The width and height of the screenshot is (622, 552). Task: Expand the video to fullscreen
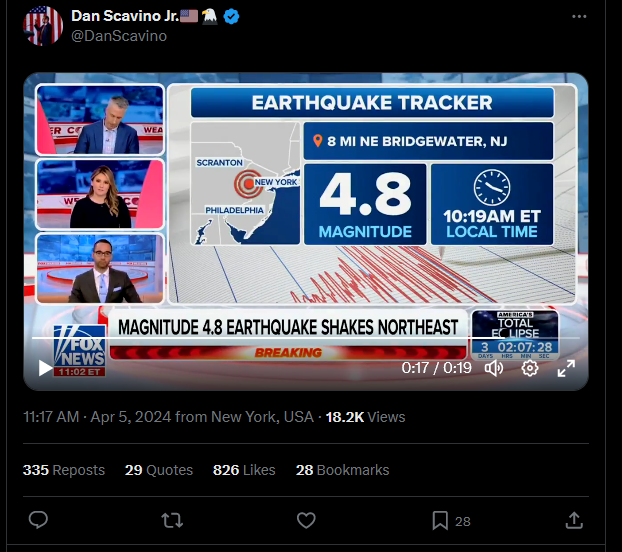[x=566, y=368]
